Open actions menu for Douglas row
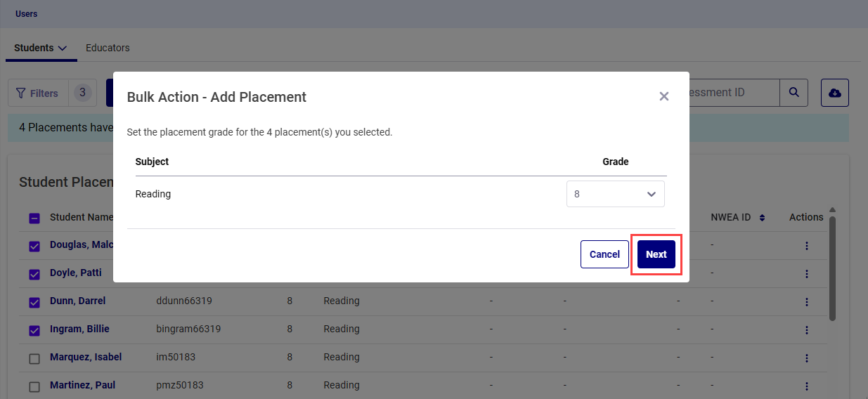Image resolution: width=868 pixels, height=399 pixels. (x=807, y=246)
